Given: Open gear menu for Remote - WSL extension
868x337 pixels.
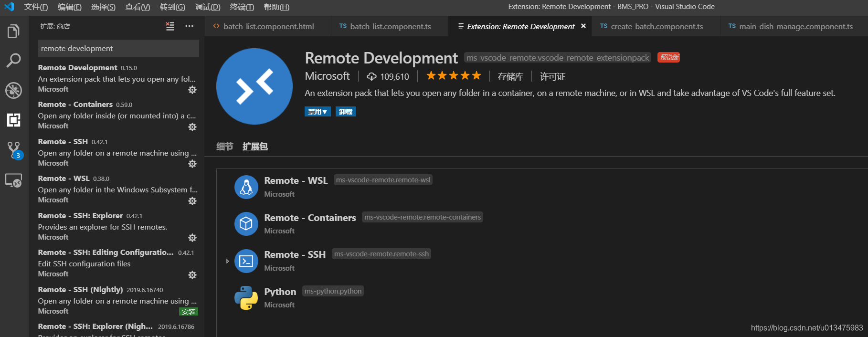Looking at the screenshot, I should point(192,201).
